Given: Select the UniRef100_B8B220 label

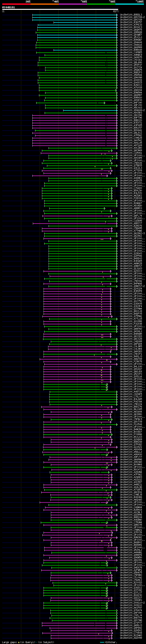Looking at the screenshot, I should [x=131, y=120].
